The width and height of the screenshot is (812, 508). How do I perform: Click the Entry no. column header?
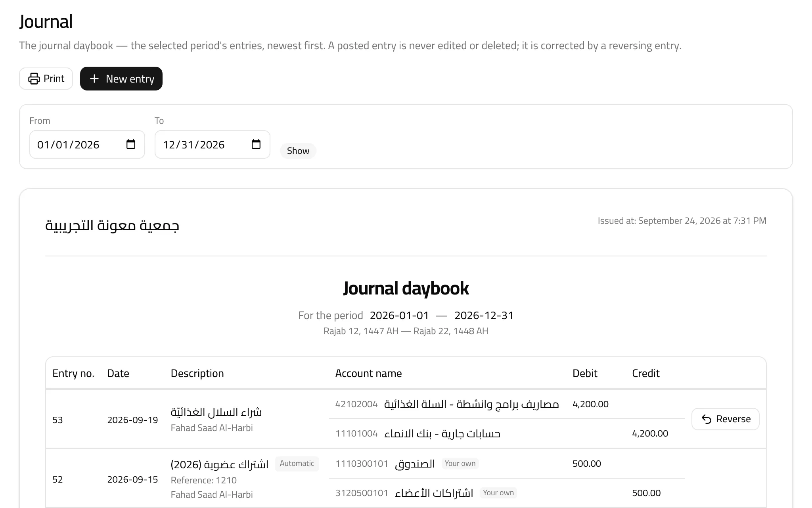73,373
